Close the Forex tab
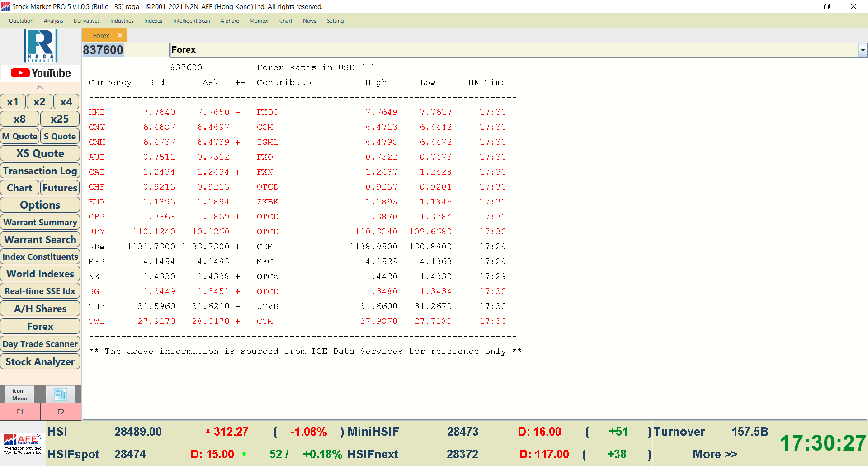Screen dimensions: 868x466 click(120, 35)
